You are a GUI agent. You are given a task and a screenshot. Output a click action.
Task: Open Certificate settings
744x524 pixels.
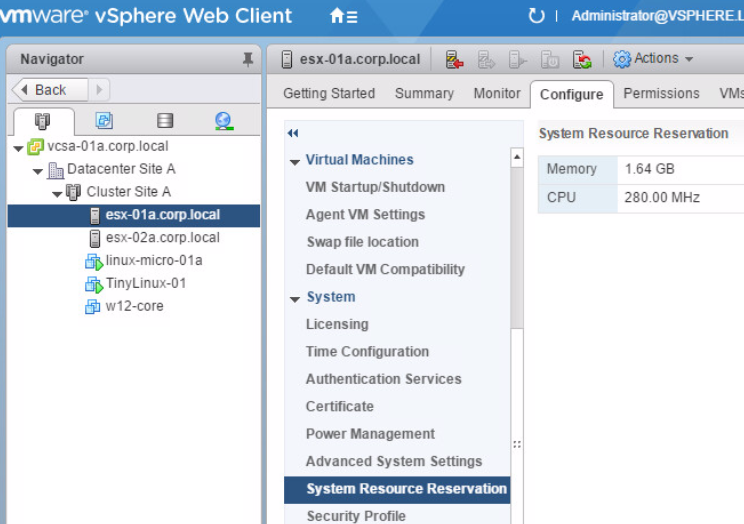tap(340, 407)
